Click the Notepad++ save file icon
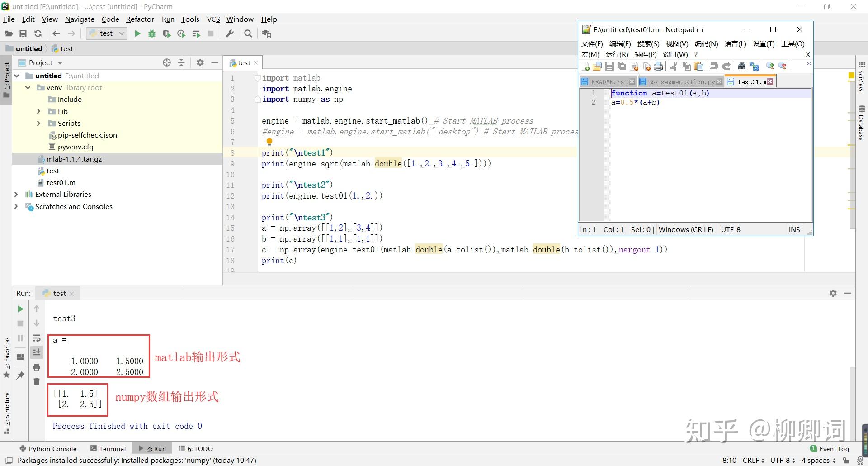This screenshot has height=466, width=868. coord(609,67)
